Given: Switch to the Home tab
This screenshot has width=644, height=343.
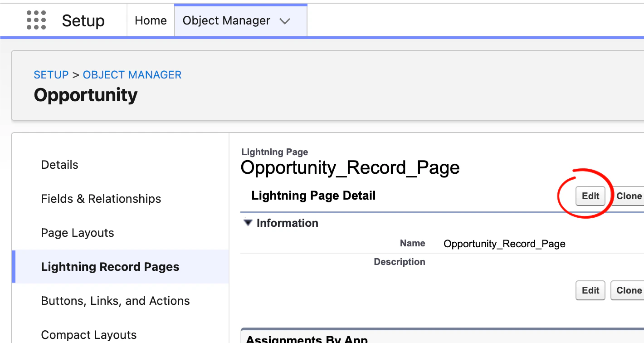Looking at the screenshot, I should click(x=151, y=20).
